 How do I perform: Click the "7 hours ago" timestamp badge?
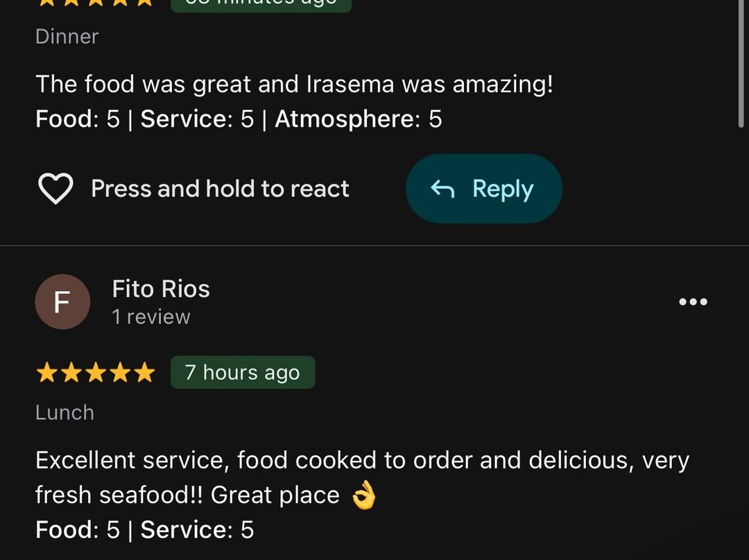pos(243,373)
